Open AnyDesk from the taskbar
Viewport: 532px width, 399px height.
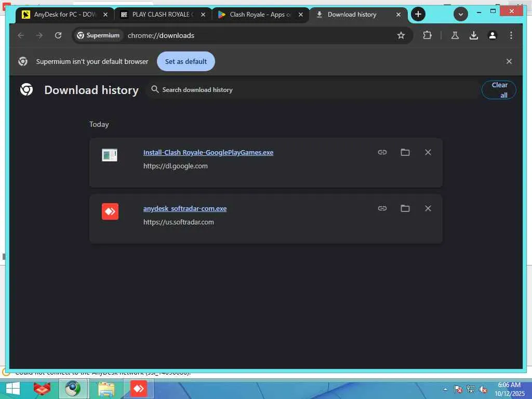coord(138,389)
